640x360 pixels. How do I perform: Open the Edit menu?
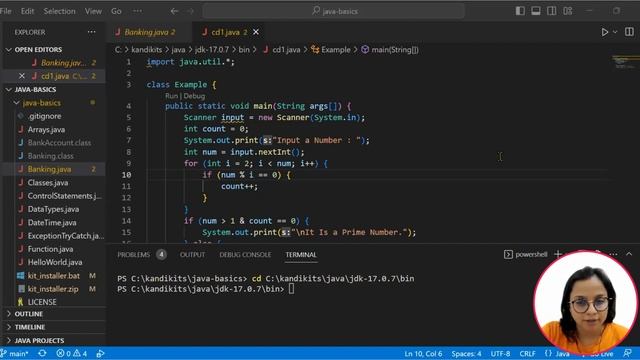click(x=27, y=11)
